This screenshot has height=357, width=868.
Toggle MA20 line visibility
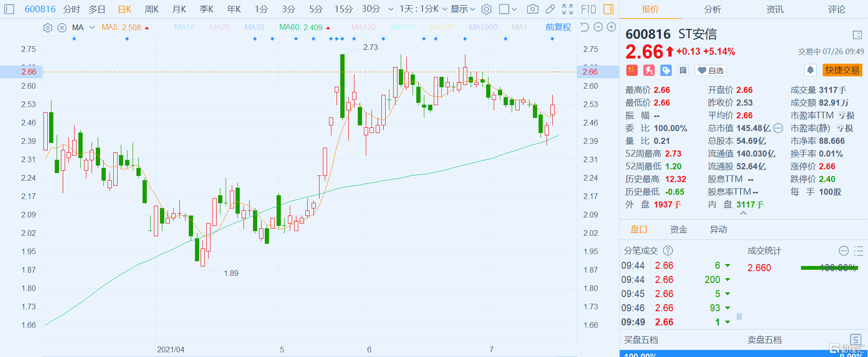(219, 27)
